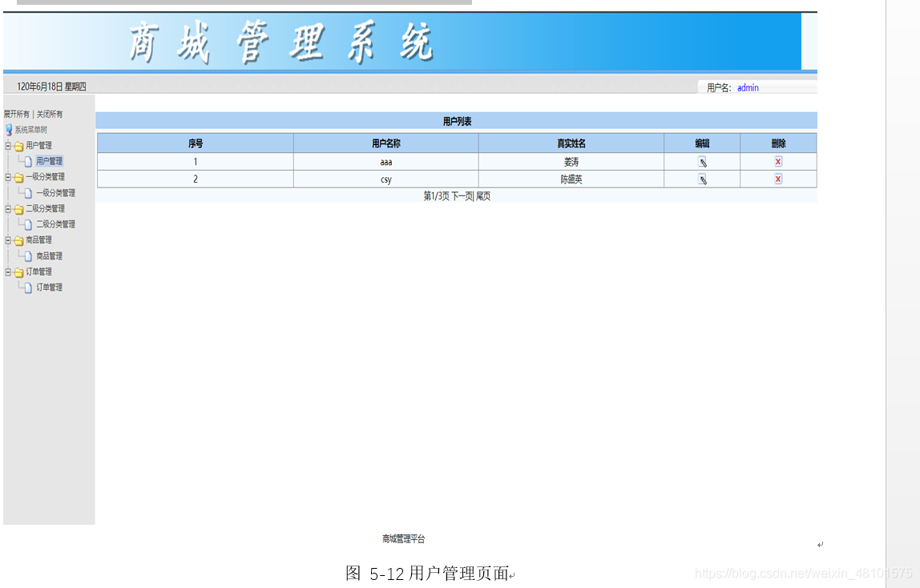Open the 商品管理 child page in tree
The image size is (920, 588).
pyautogui.click(x=50, y=256)
